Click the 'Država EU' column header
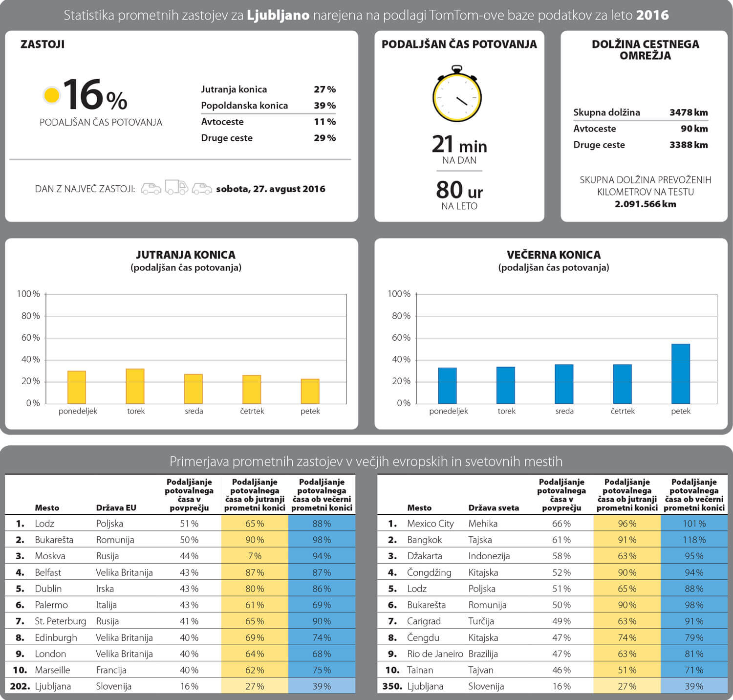 pos(116,507)
